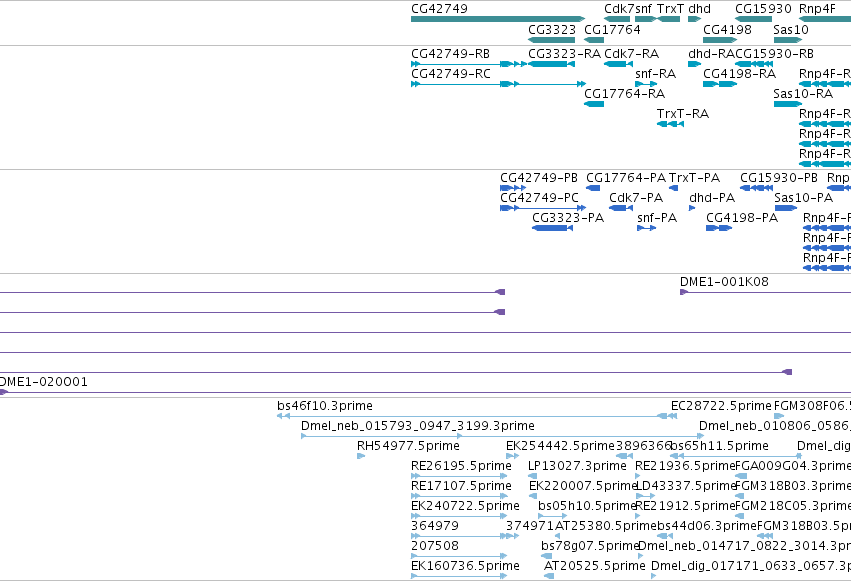The width and height of the screenshot is (851, 581).
Task: Select the CG42749 gene feature
Action: coord(498,19)
